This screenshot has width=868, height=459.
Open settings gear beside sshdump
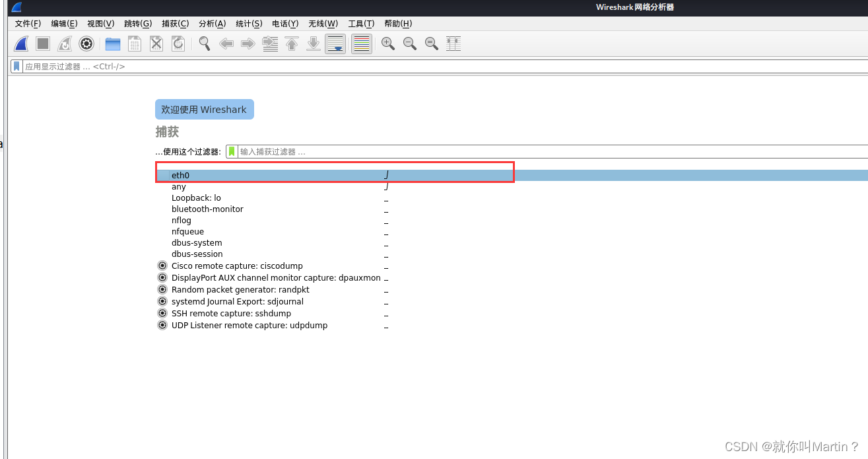click(x=162, y=313)
